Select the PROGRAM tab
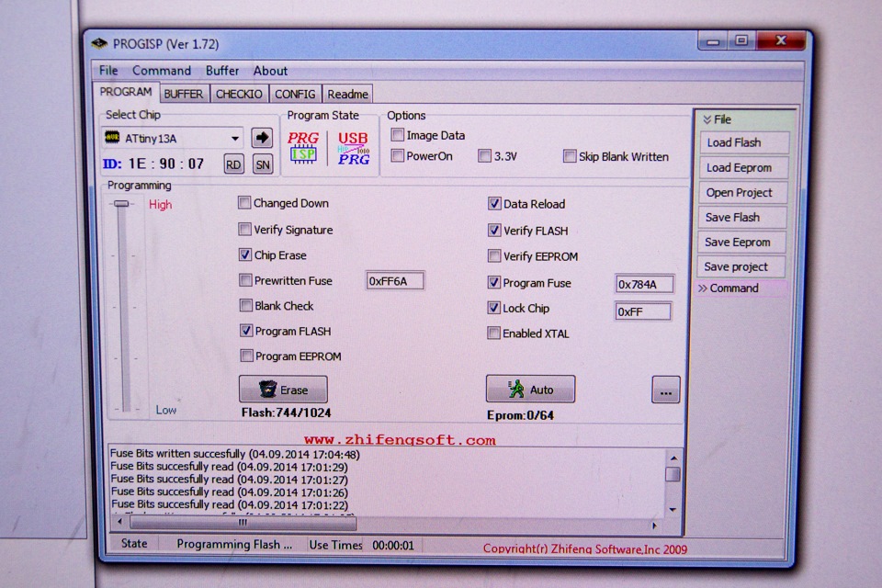Screen dimensions: 882x588 [126, 92]
